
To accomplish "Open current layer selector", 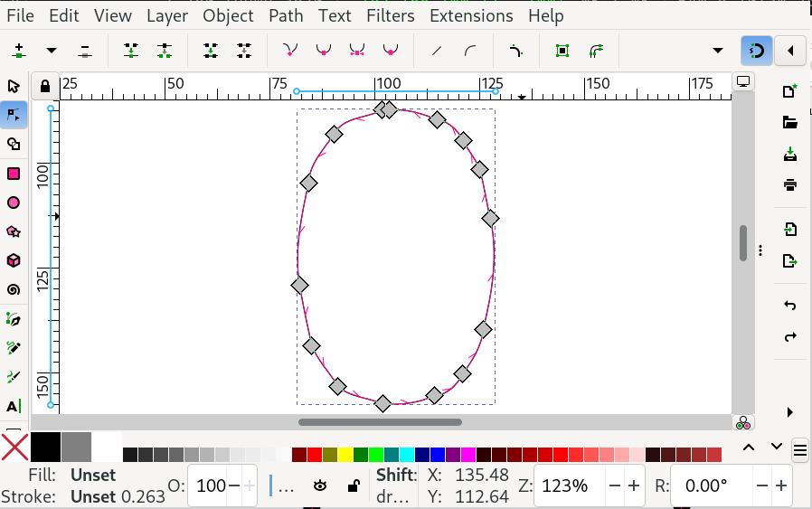I will [282, 485].
